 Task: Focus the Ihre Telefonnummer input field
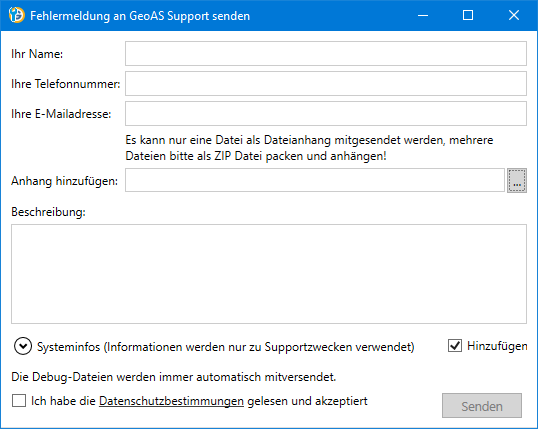(326, 83)
